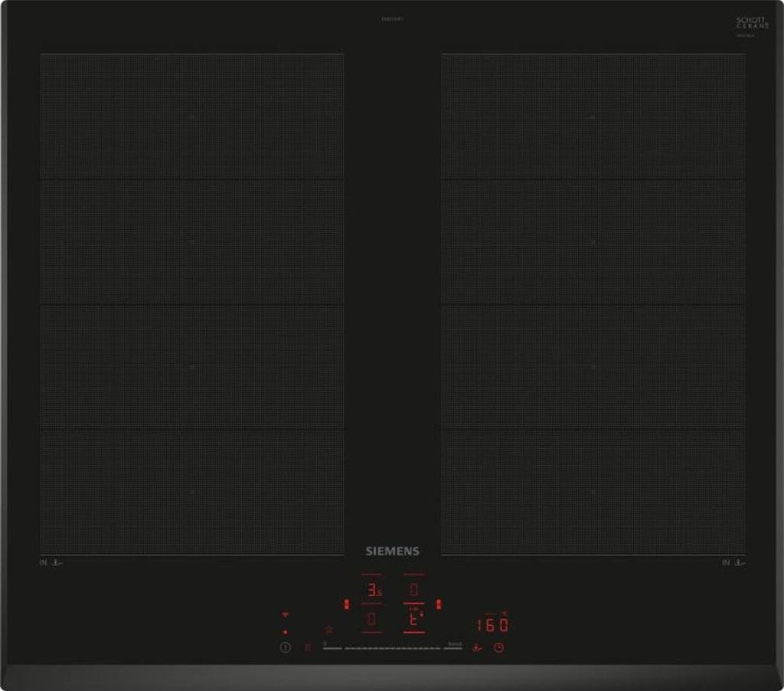
Task: Tap the frying sensor pan icon near timer
Action: [x=477, y=647]
